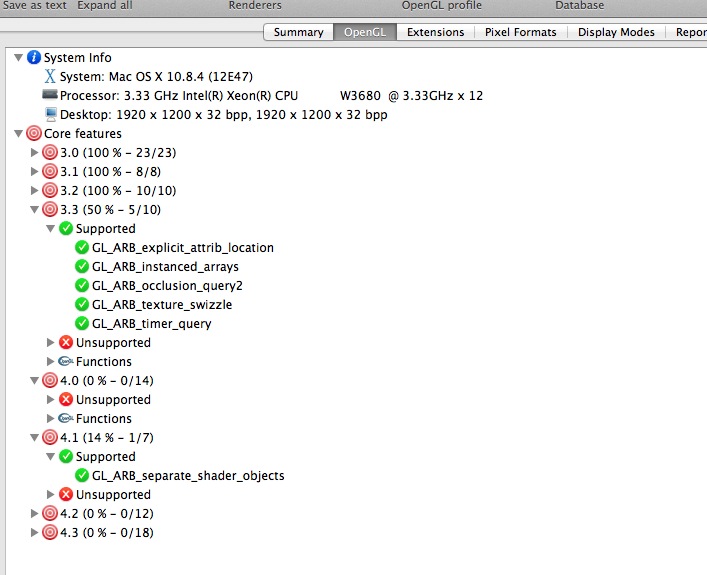
Task: Click the target icon next to 3.2
Action: tap(50, 190)
